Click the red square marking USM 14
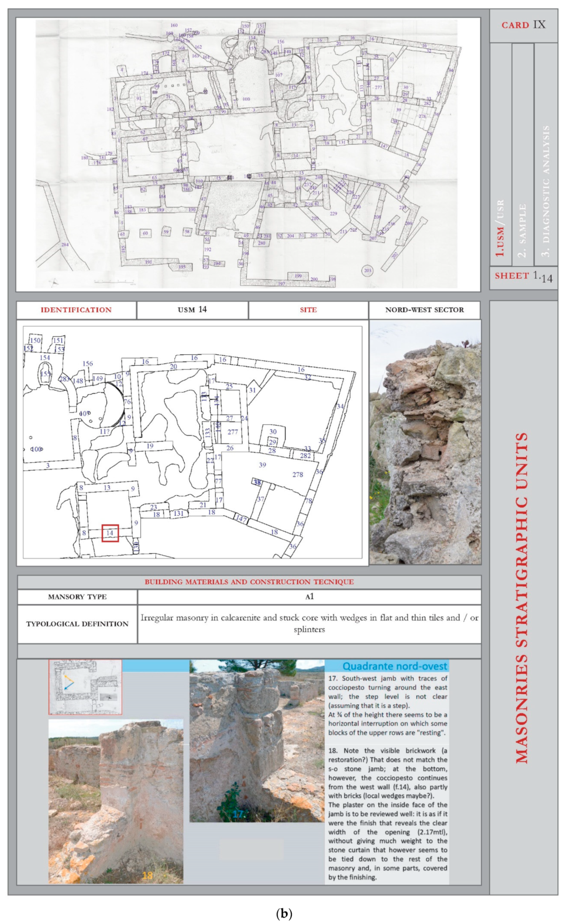This screenshot has width=567, height=924. (x=110, y=533)
